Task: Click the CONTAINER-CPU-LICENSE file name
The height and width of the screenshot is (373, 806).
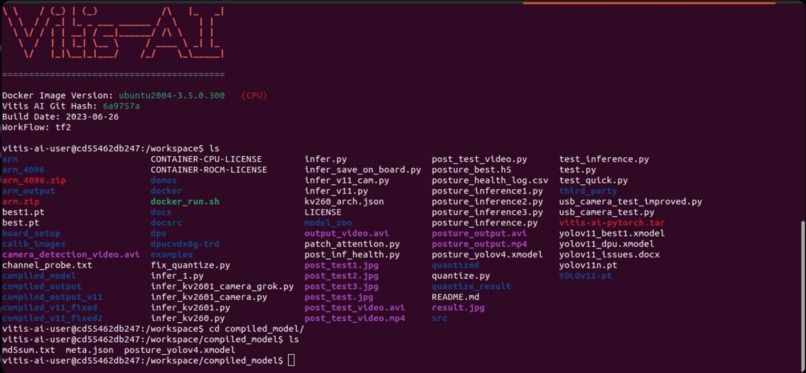Action: (x=206, y=159)
